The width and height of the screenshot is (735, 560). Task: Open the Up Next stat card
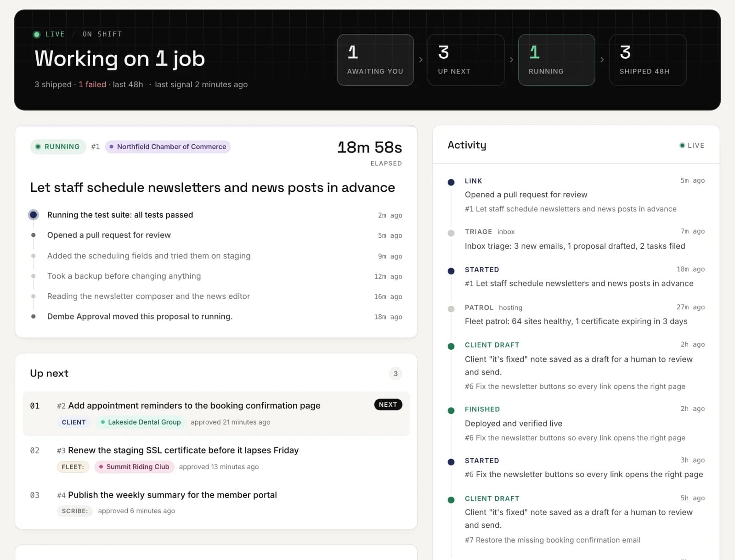tap(466, 60)
